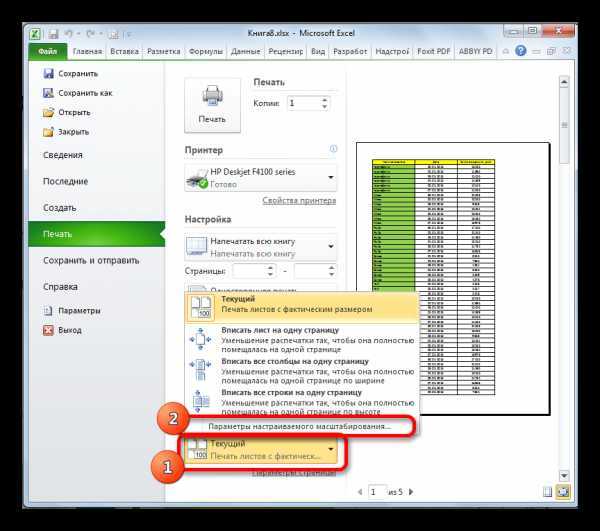Image resolution: width=600 pixels, height=531 pixels.
Task: Click the printer info icon next to Принтер
Action: pyautogui.click(x=333, y=149)
